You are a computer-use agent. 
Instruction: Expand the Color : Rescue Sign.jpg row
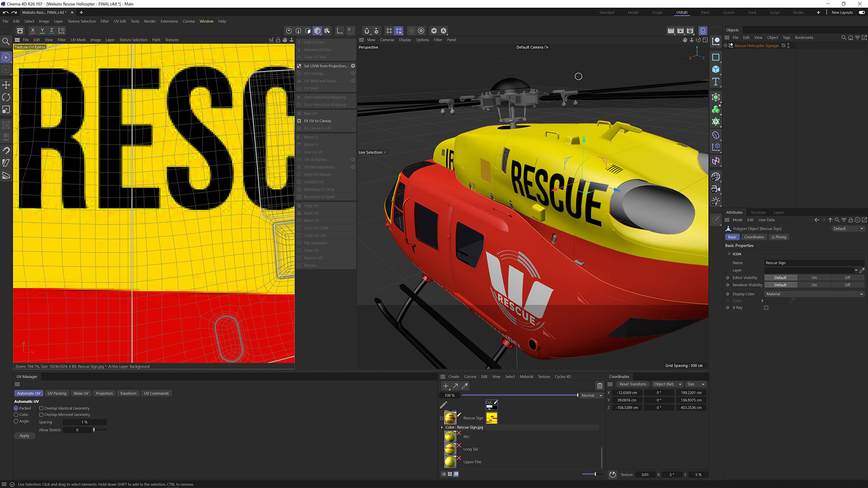[442, 427]
